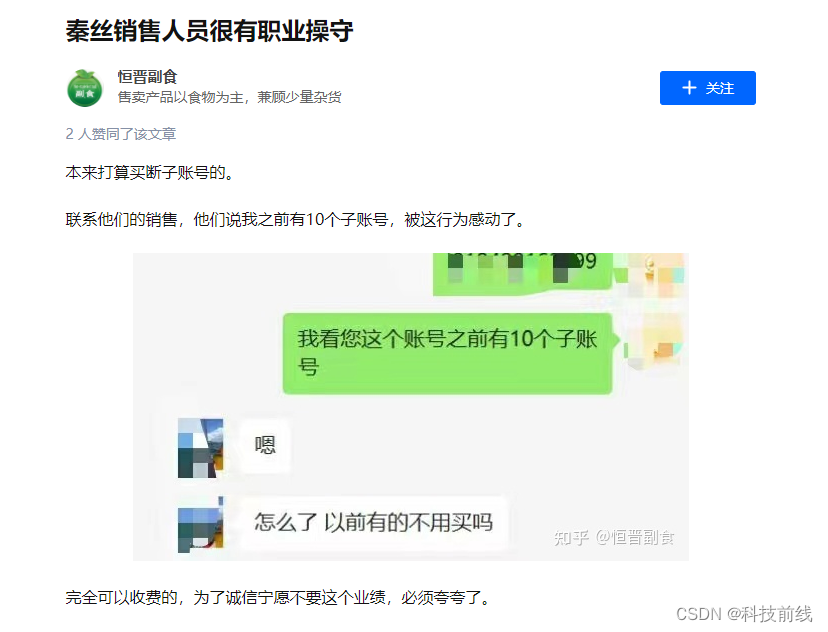This screenshot has height=632, width=828.
Task: Click the white chat bubble 嗯
Action: pyautogui.click(x=265, y=445)
